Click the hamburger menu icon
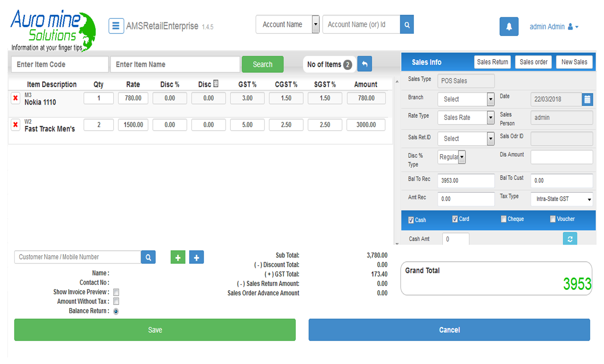The height and width of the screenshot is (364, 604). pos(116,26)
